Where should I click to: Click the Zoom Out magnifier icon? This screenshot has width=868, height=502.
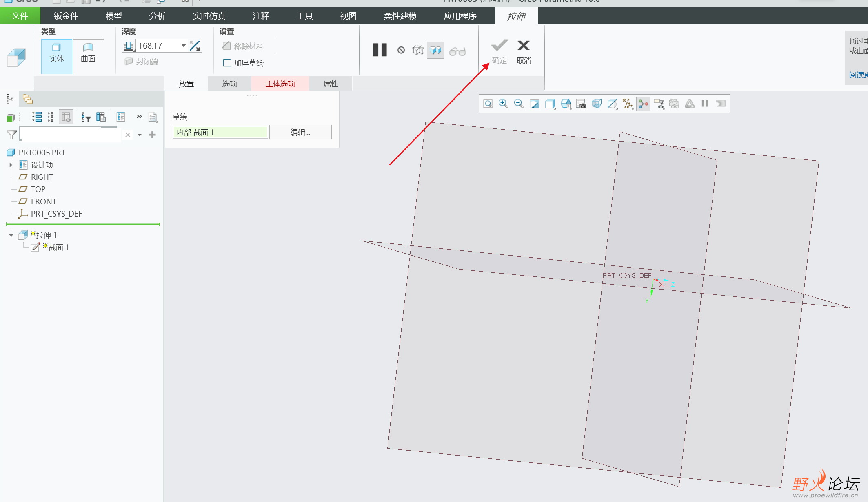(519, 104)
